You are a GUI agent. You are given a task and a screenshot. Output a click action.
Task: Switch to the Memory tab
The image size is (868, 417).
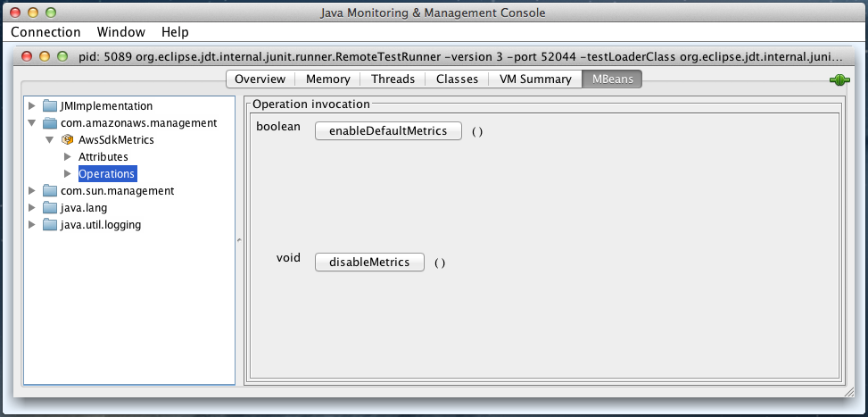pos(327,79)
